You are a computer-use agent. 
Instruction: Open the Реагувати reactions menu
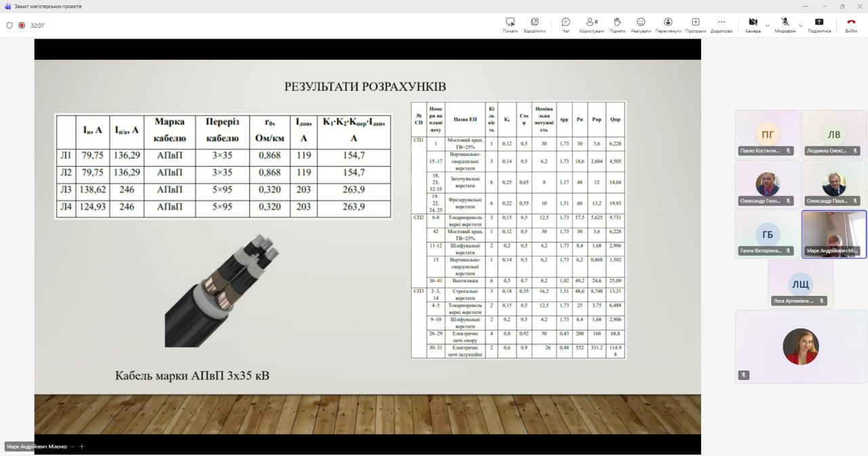coord(641,25)
